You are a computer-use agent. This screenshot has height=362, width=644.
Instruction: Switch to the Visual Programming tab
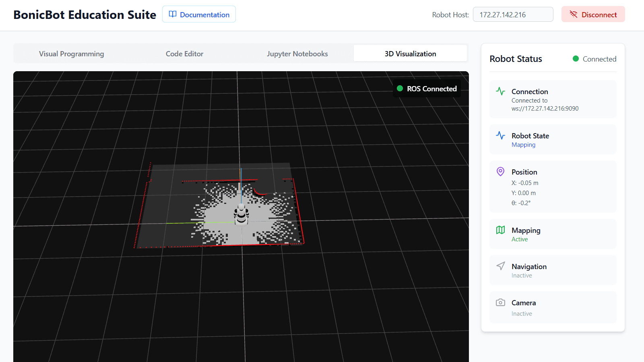(x=71, y=53)
